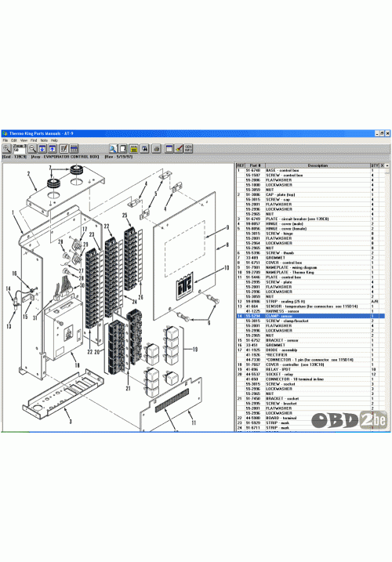Click the binoculars find icon

(144, 148)
